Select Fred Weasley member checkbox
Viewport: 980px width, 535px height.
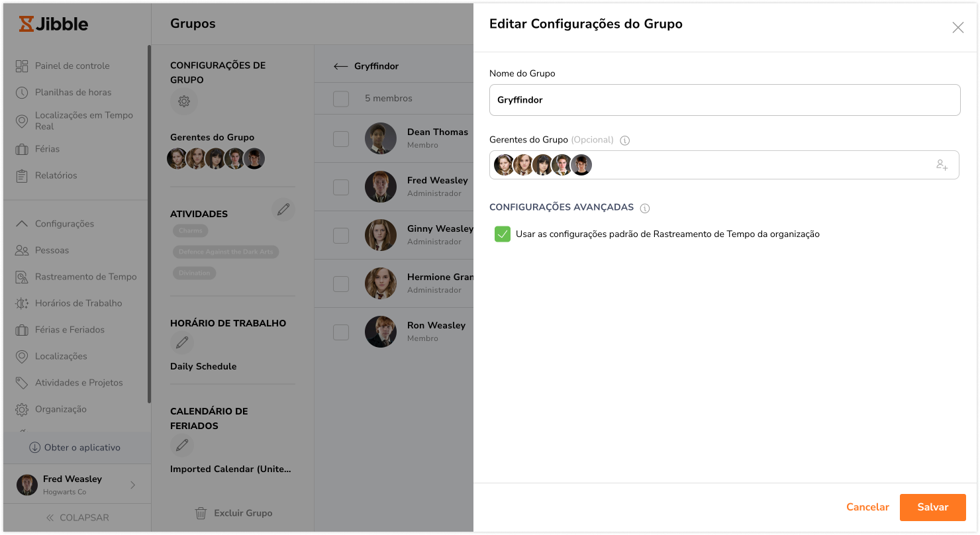click(x=341, y=187)
